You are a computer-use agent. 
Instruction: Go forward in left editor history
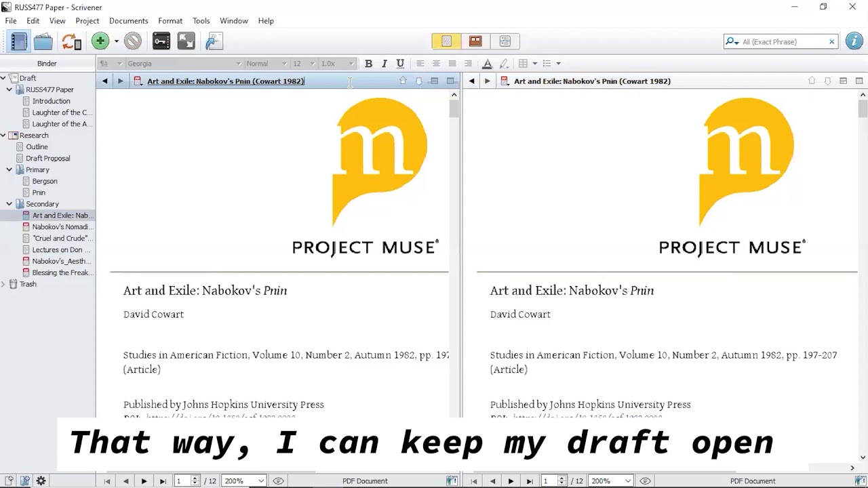click(120, 81)
